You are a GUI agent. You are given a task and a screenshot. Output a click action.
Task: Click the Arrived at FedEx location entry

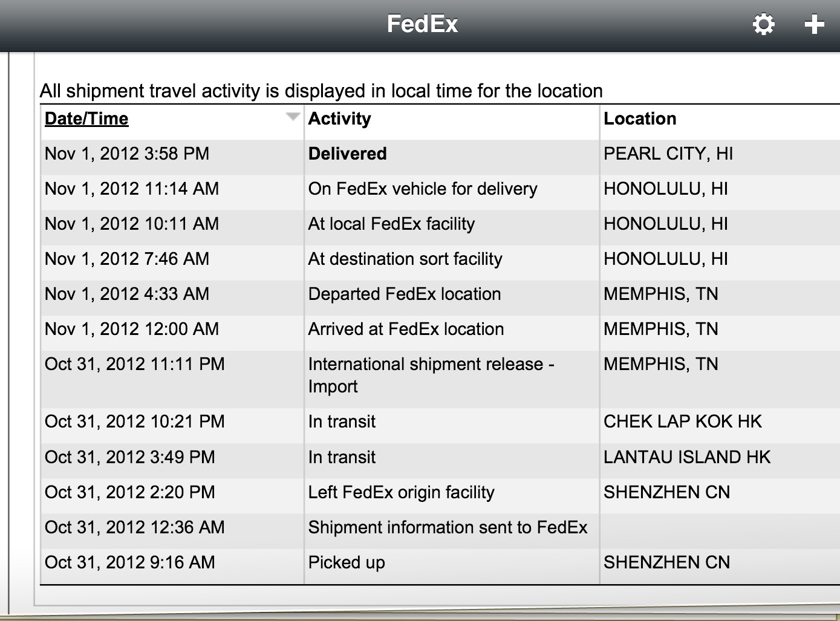click(x=406, y=329)
